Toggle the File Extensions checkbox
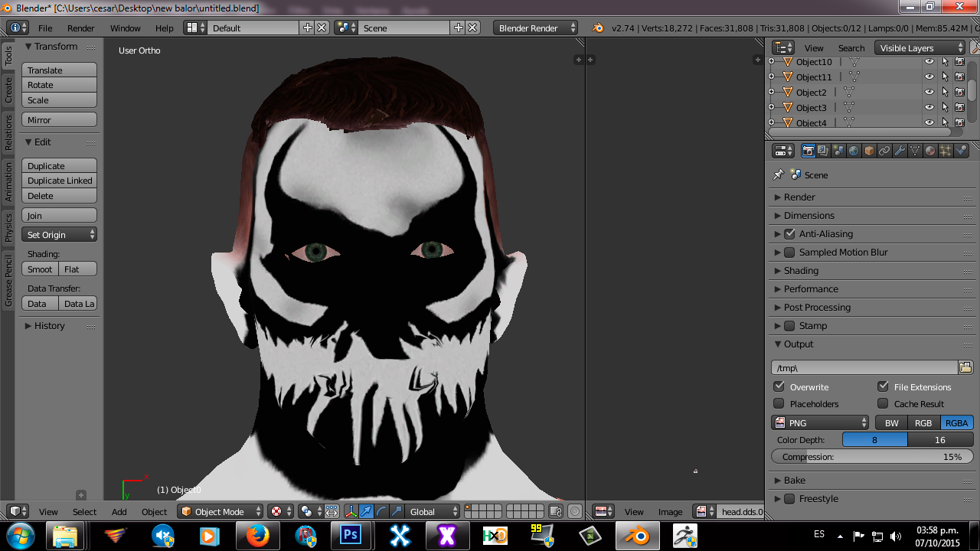980x551 pixels. [883, 386]
